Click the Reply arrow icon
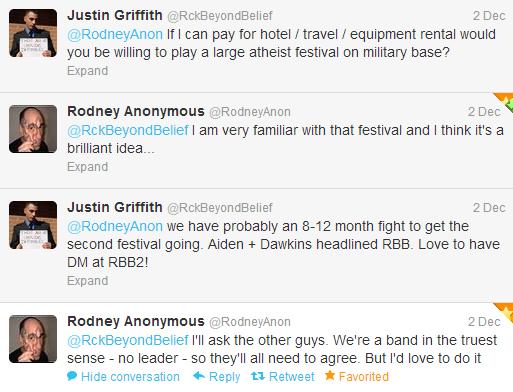513x392 pixels. [x=199, y=376]
